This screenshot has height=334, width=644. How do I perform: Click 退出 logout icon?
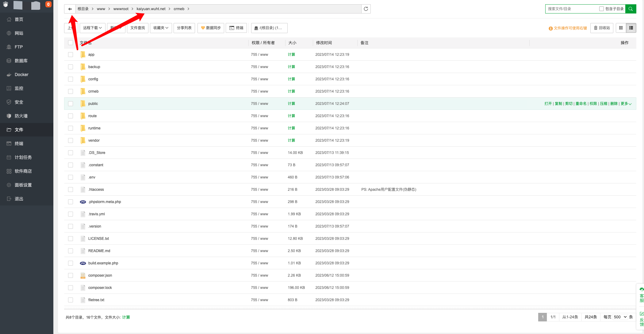coord(9,199)
